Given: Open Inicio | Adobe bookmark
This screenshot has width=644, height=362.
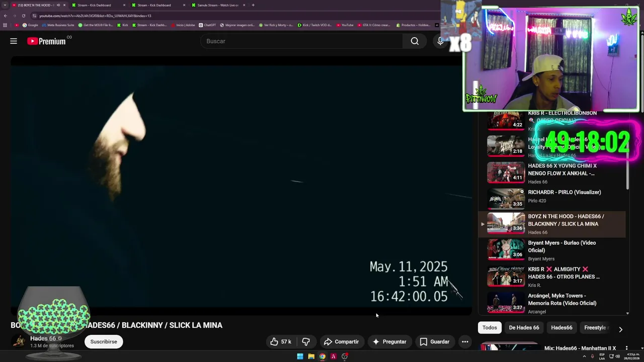Looking at the screenshot, I should [x=183, y=25].
